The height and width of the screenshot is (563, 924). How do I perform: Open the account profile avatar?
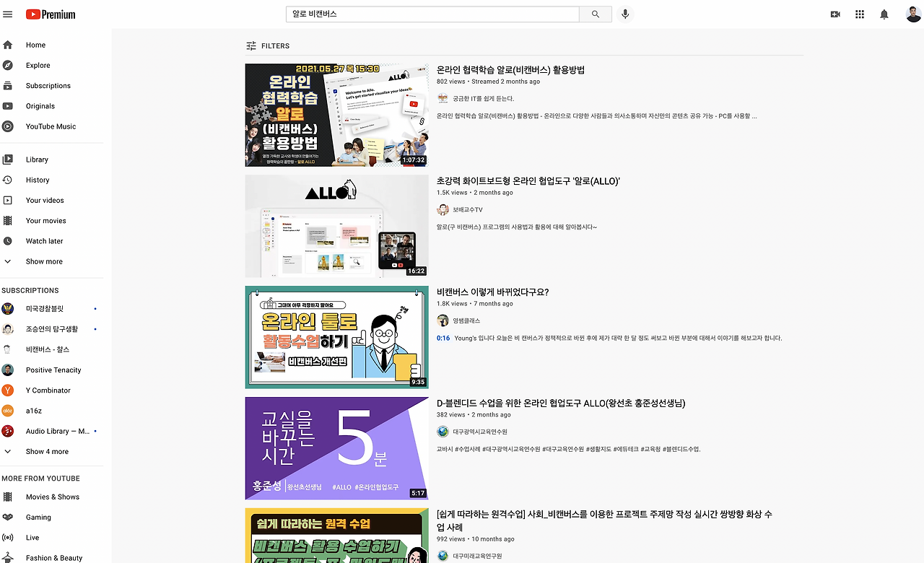[x=913, y=14]
